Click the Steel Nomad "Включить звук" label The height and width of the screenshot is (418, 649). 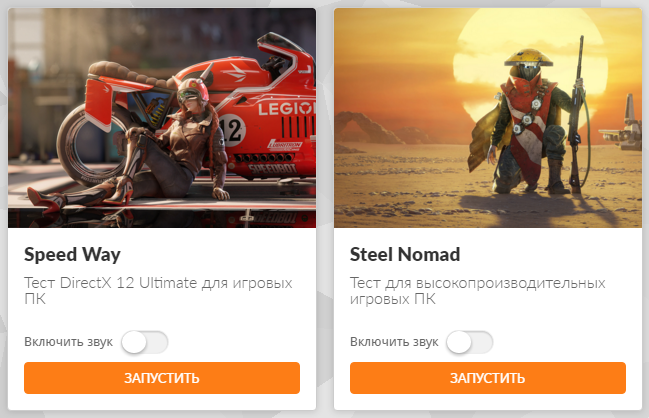click(394, 342)
